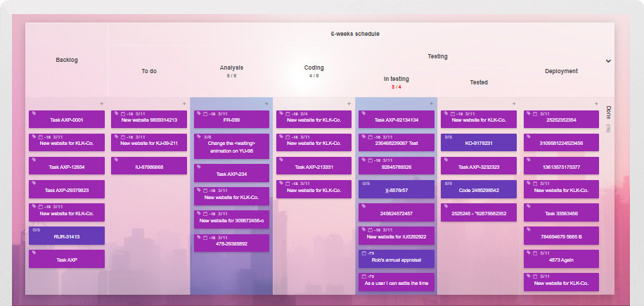Open the New website for IU0292922 card

[397, 236]
